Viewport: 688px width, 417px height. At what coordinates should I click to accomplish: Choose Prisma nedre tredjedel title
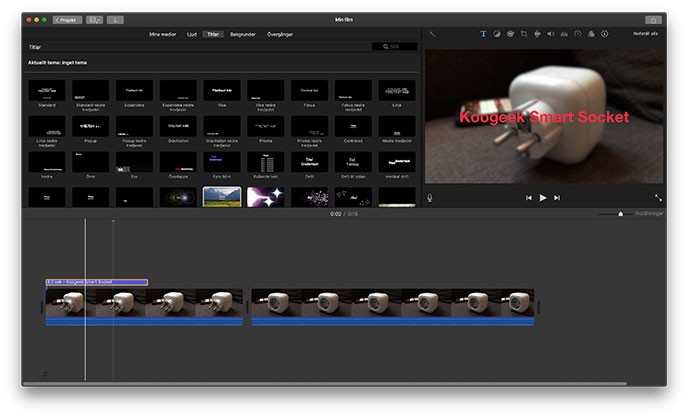(309, 126)
